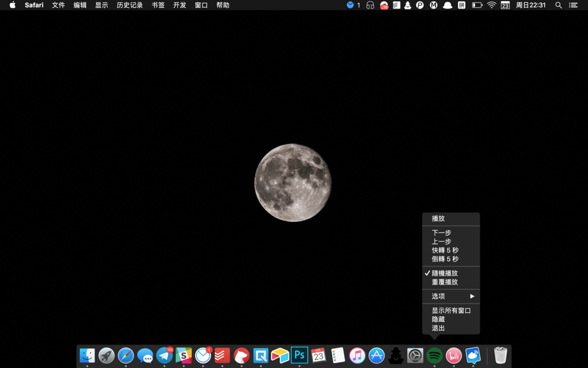Open Photoshop from the Dock
This screenshot has width=588, height=368.
click(x=300, y=355)
